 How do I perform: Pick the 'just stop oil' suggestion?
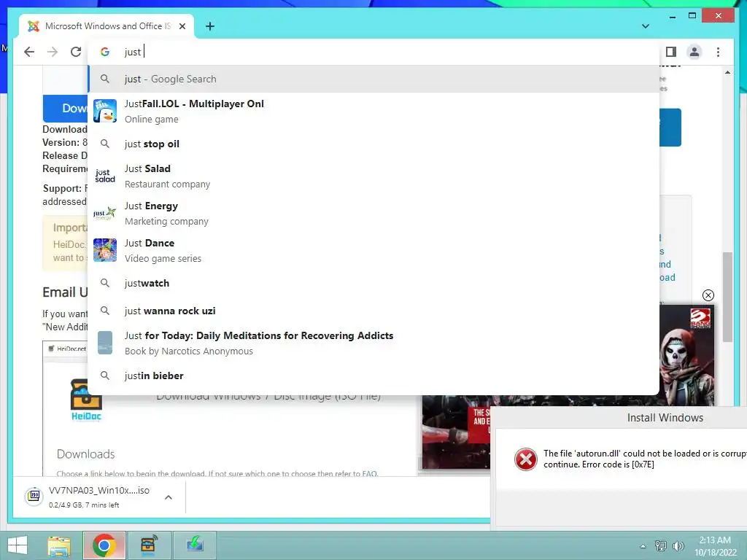373,144
